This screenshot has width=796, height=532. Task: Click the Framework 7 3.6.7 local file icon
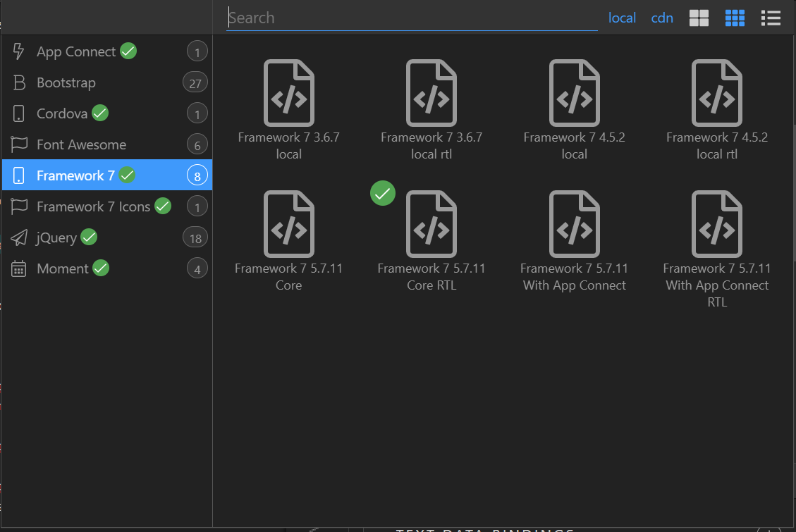289,93
